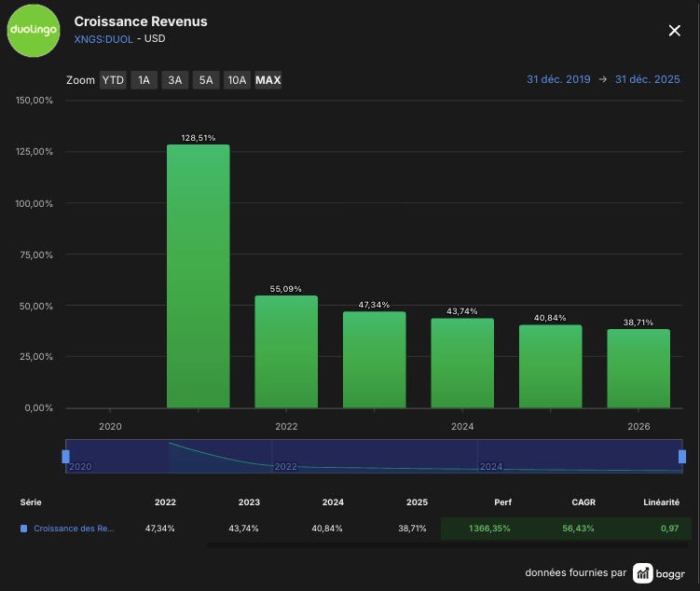Screen dimensions: 700x591
Task: Click the 2024 table column header
Action: 333,502
